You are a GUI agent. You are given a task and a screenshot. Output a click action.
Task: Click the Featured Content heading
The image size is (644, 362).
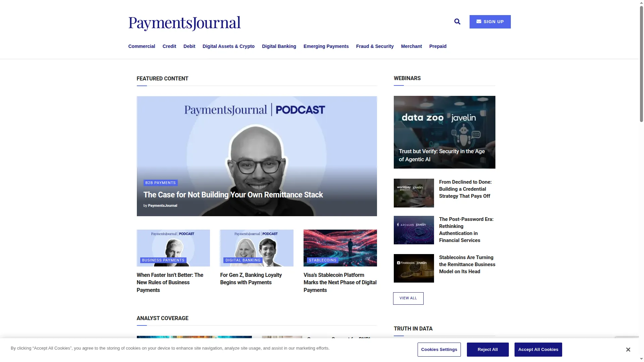[x=162, y=79]
